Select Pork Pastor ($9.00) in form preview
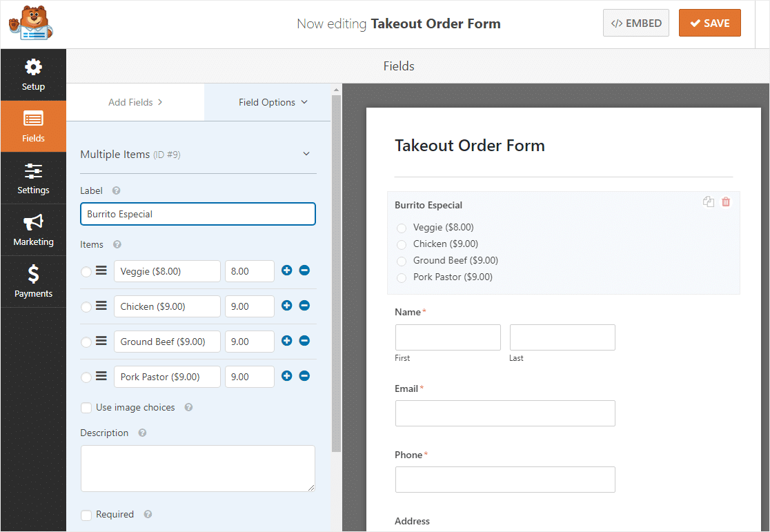 pos(402,278)
